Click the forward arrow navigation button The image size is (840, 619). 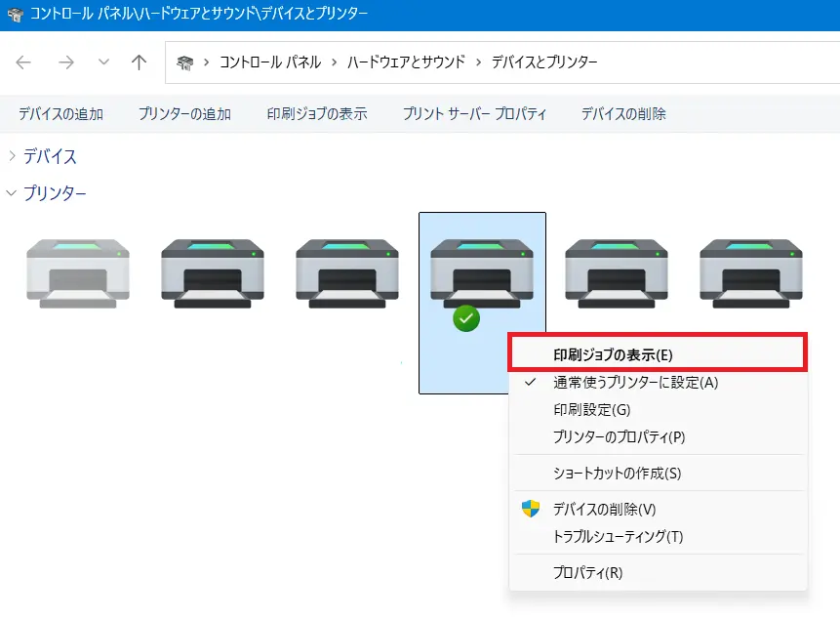point(65,62)
